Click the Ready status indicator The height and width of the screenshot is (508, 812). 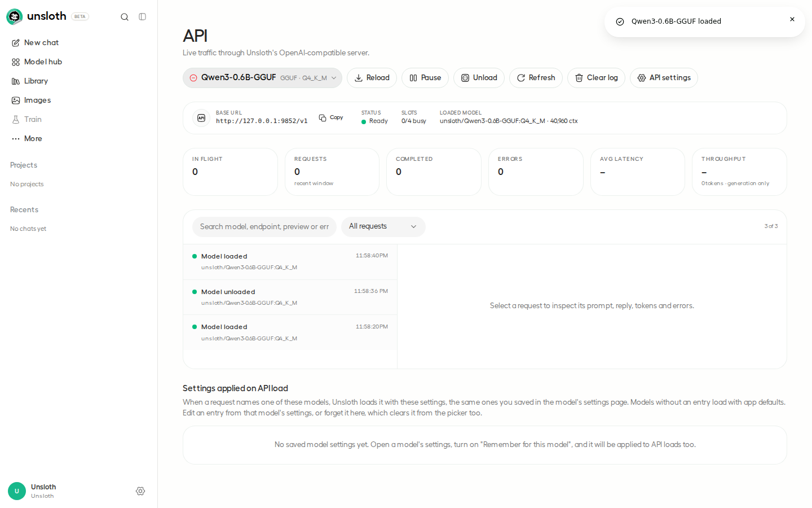click(x=374, y=121)
